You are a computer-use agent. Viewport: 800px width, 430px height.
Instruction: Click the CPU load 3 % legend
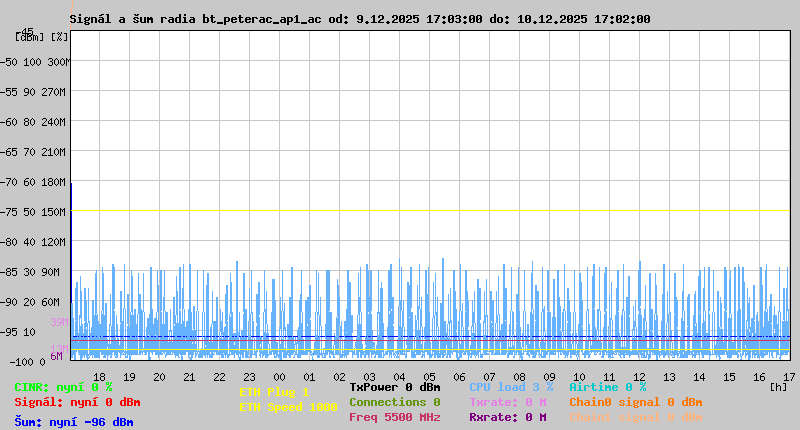[510, 387]
